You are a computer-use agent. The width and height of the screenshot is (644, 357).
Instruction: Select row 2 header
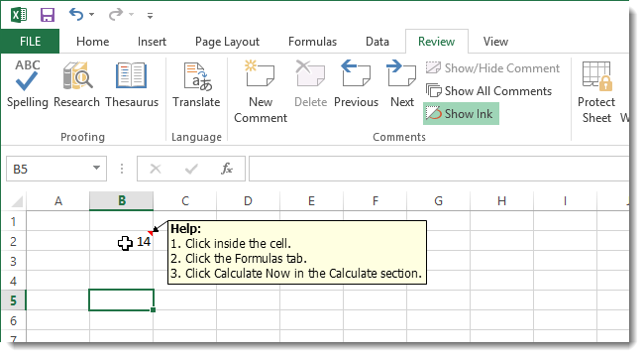(14, 241)
